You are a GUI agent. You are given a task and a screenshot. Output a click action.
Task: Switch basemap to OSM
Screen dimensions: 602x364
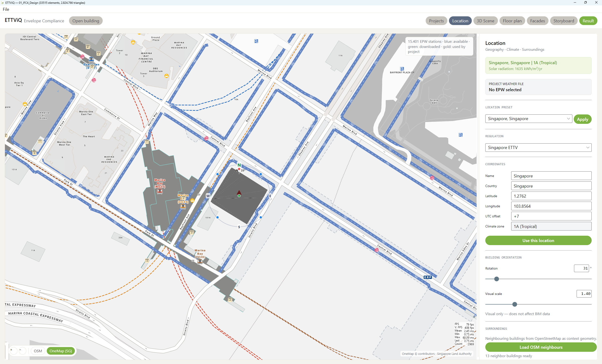tap(38, 351)
